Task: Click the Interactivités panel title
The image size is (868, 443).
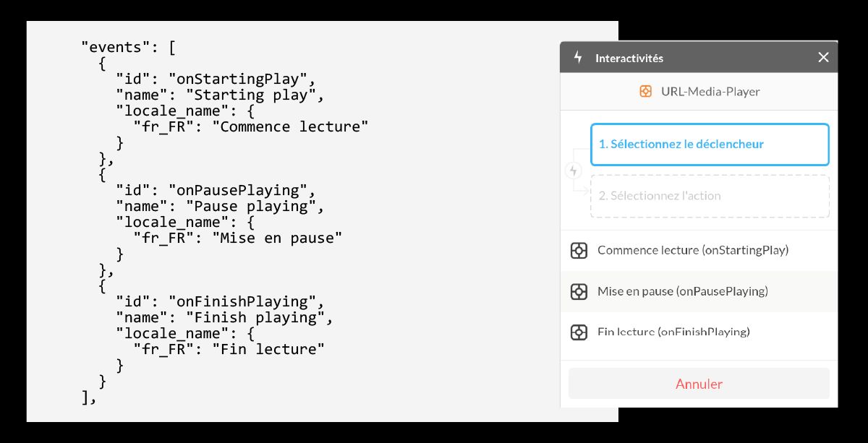Action: [x=629, y=59]
